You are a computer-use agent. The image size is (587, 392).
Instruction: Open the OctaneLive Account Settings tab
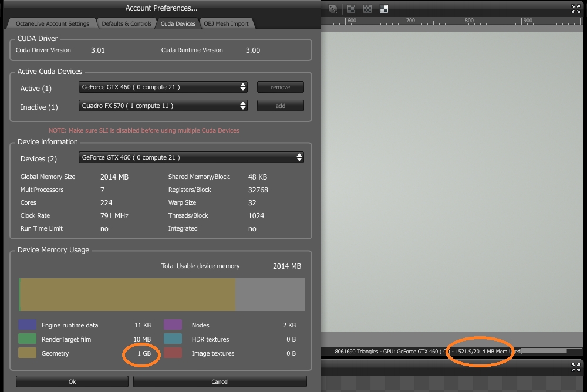tap(52, 23)
